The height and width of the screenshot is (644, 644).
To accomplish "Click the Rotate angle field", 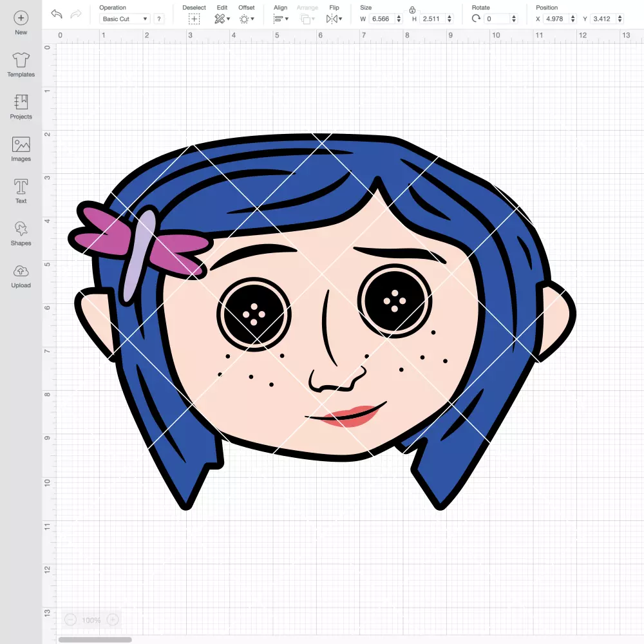I will [497, 19].
